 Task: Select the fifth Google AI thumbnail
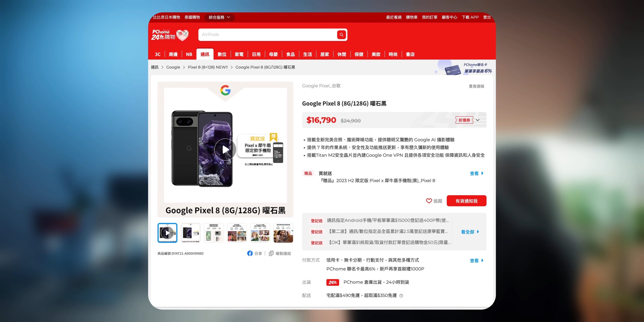tap(260, 233)
